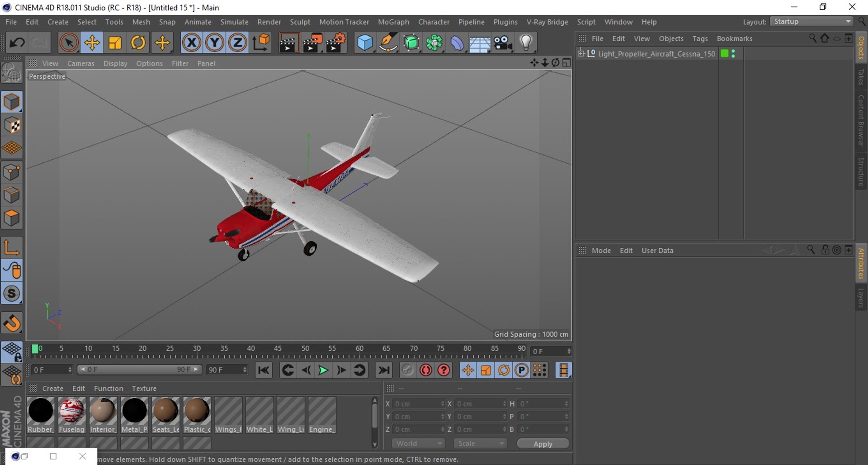
Task: Click frame 45 on the timeline
Action: 278,349
